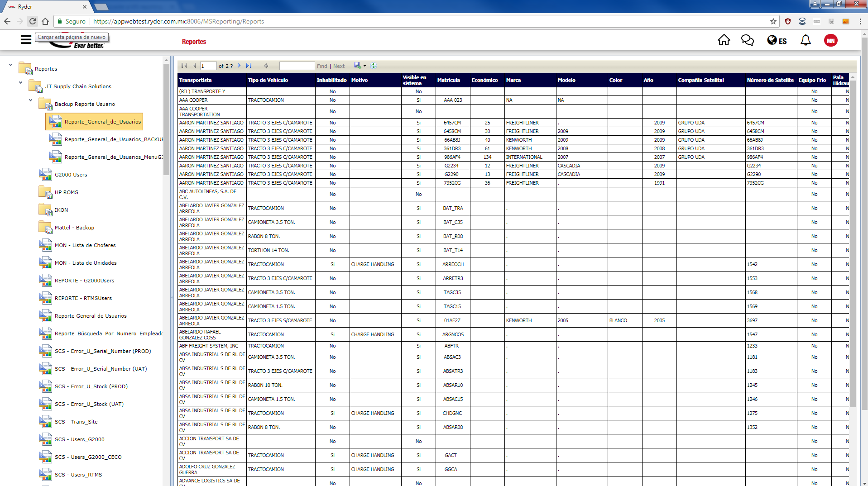
Task: Go to next report page
Action: point(239,66)
